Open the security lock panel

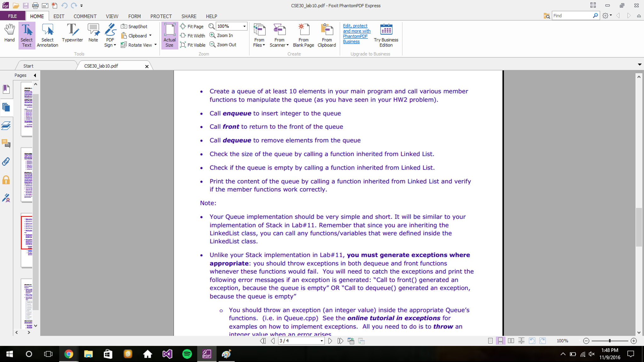tap(6, 180)
